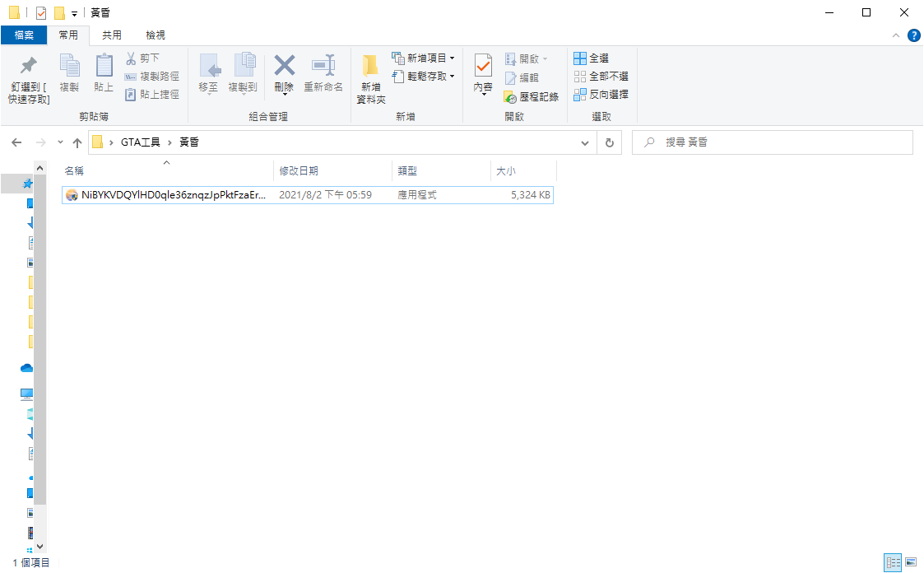Screen dimensions: 924x573
Task: Choose 貼上捷徑 (Paste shortcut)
Action: (x=152, y=95)
